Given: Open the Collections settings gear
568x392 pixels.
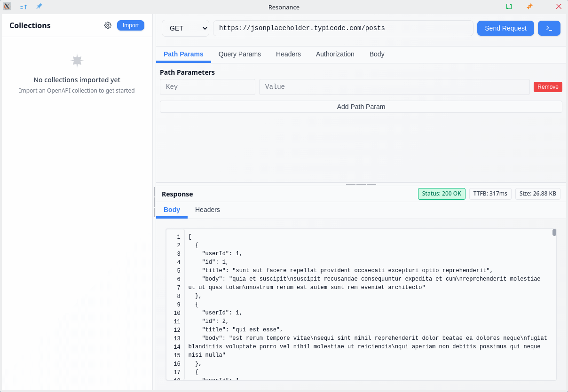Looking at the screenshot, I should coord(108,25).
